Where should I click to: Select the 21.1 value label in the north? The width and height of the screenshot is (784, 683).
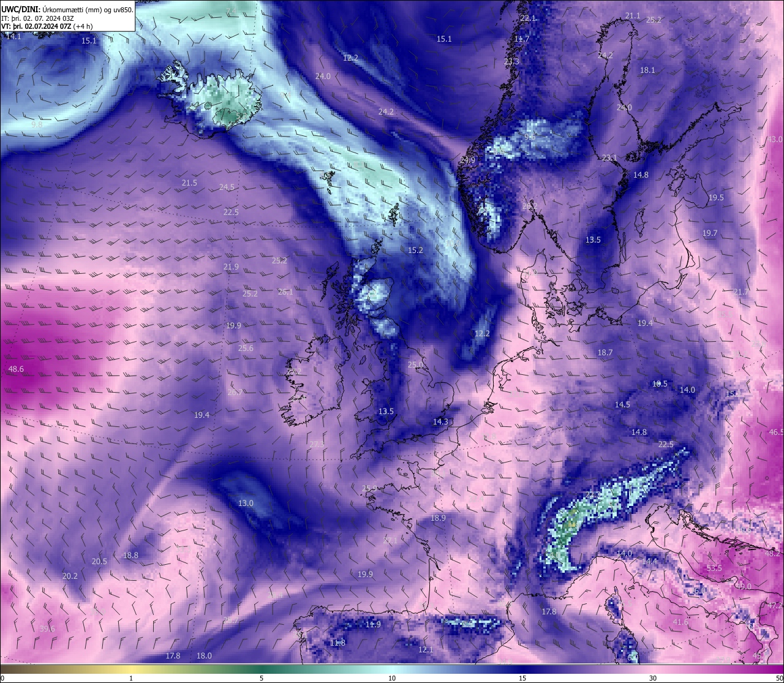(x=633, y=15)
